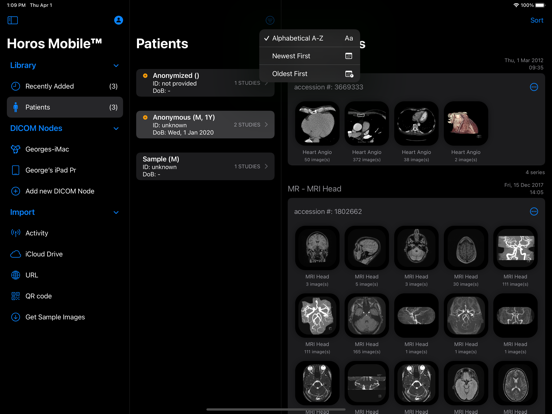Screen dimensions: 552x414
Task: Click the calendar icon beside Oldest First
Action: 349,74
